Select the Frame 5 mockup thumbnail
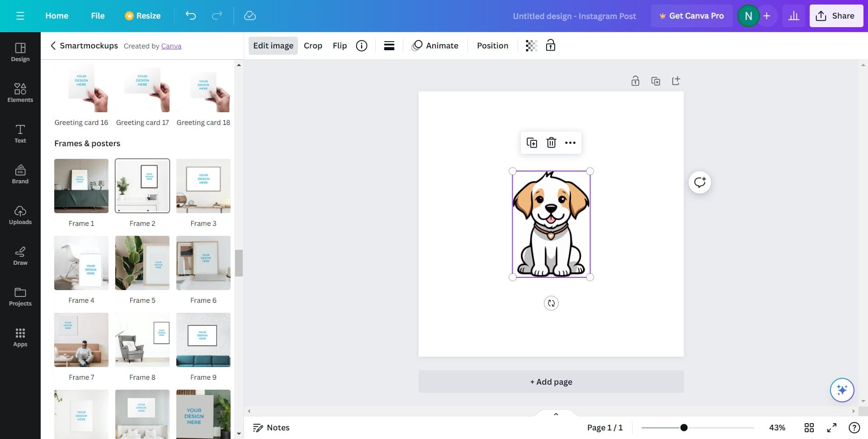 (142, 263)
